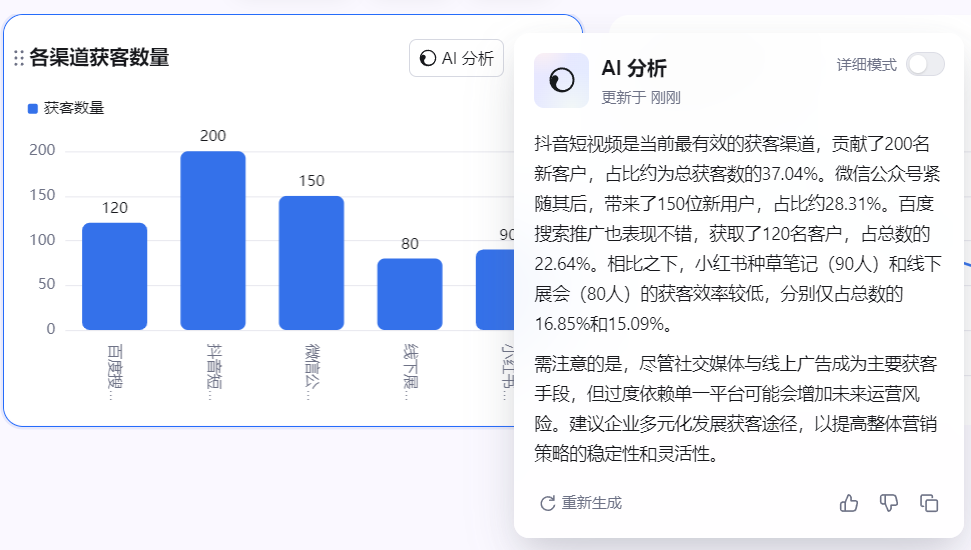Click the 百度搜 bar labeled 120

(x=115, y=276)
